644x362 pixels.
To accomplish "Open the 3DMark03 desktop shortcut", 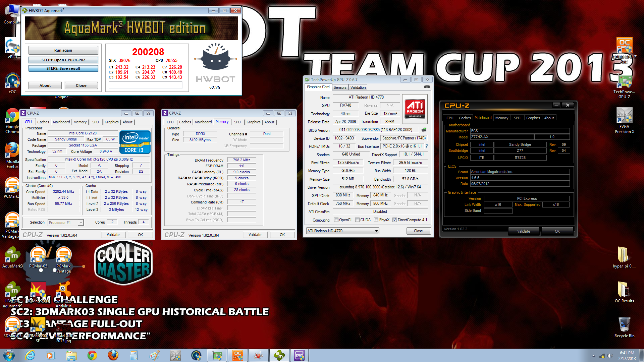I will [12, 327].
